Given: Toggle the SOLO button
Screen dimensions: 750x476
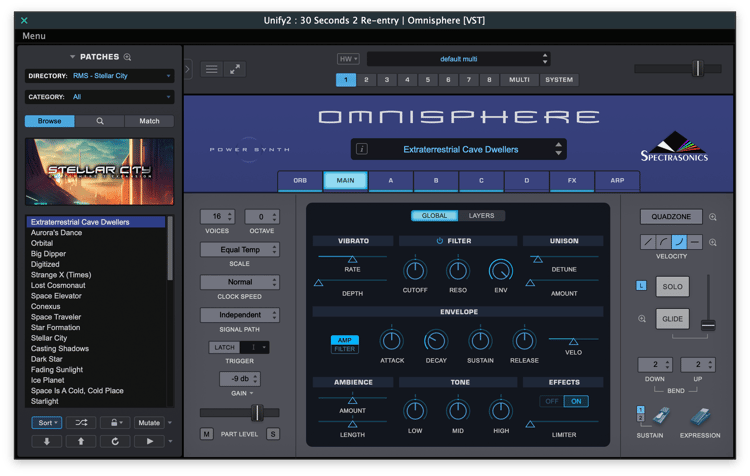Looking at the screenshot, I should [x=672, y=287].
